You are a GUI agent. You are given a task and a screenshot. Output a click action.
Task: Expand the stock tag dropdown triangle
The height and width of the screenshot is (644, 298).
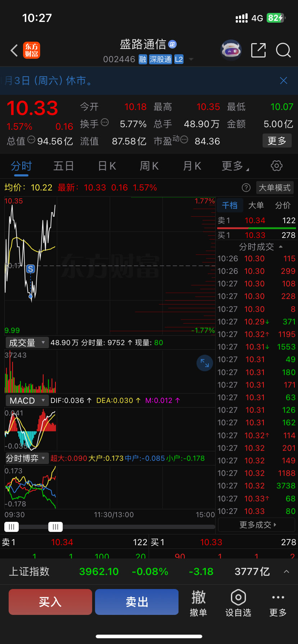[x=191, y=59]
